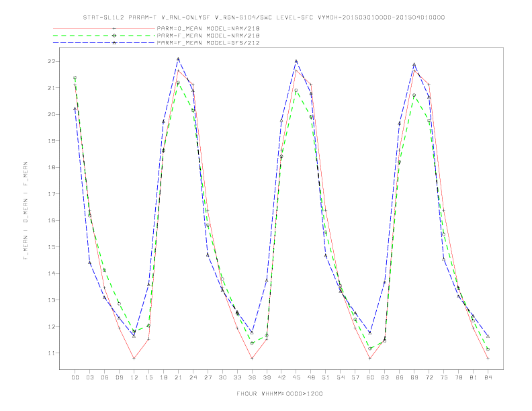Click x-axis tick label 54

tap(341, 377)
